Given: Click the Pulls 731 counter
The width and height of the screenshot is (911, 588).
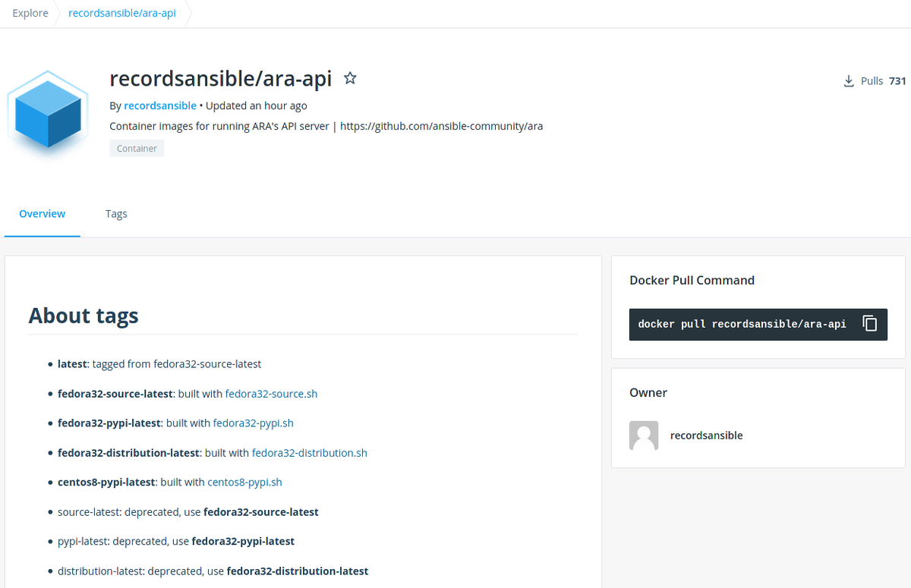Looking at the screenshot, I should 883,80.
